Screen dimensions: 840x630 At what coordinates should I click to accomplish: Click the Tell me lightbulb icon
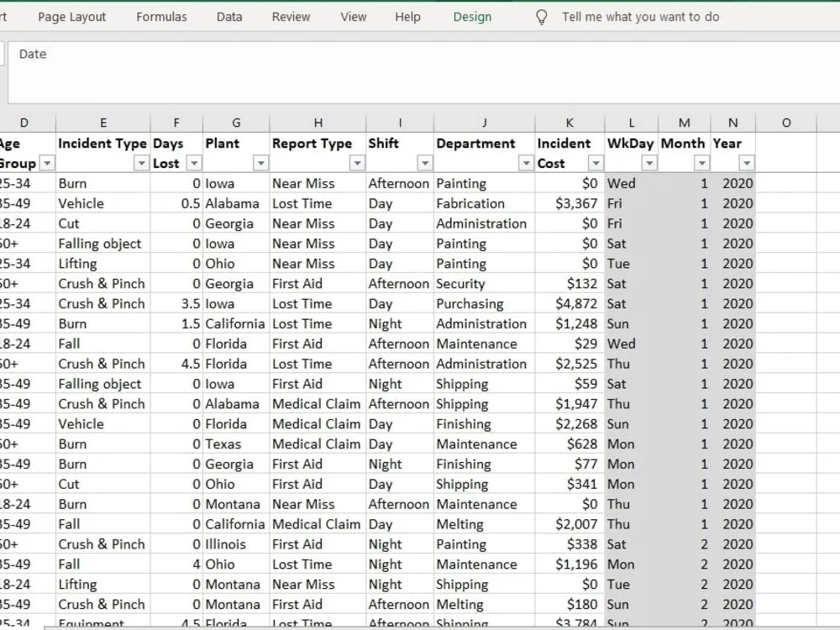click(542, 17)
